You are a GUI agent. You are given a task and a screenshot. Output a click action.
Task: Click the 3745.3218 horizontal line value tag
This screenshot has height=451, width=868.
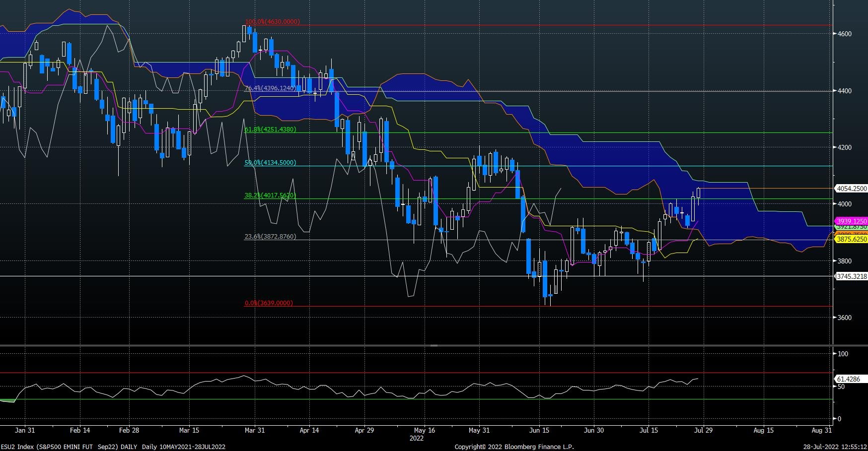click(x=851, y=276)
